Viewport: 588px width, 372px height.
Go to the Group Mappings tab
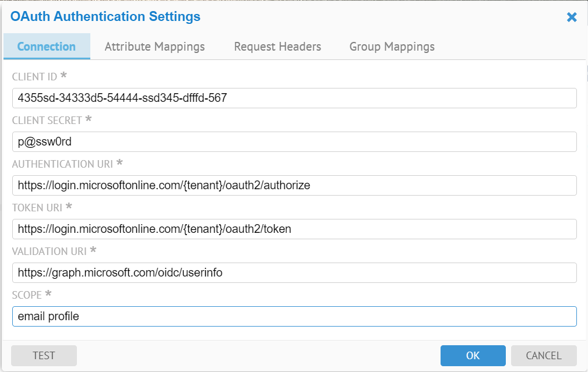pyautogui.click(x=392, y=47)
